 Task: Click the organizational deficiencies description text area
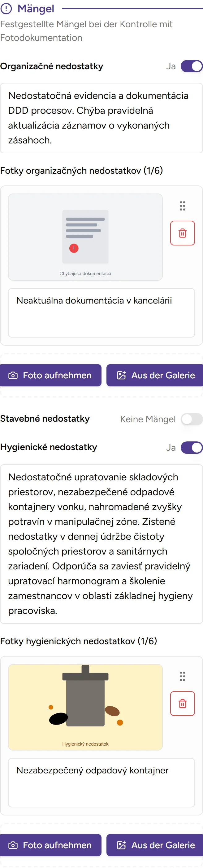(x=101, y=118)
